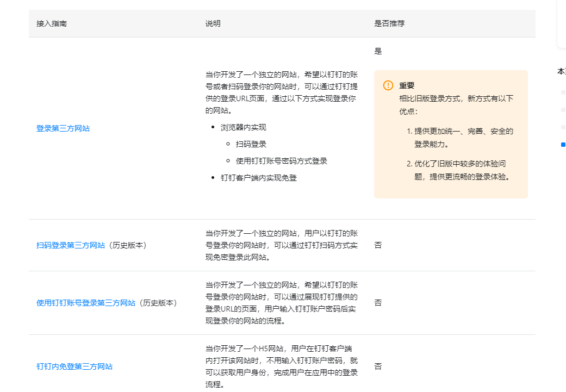
Task: Click 否 in the 使用钉钉账号登录第三方网站 row
Action: [378, 303]
